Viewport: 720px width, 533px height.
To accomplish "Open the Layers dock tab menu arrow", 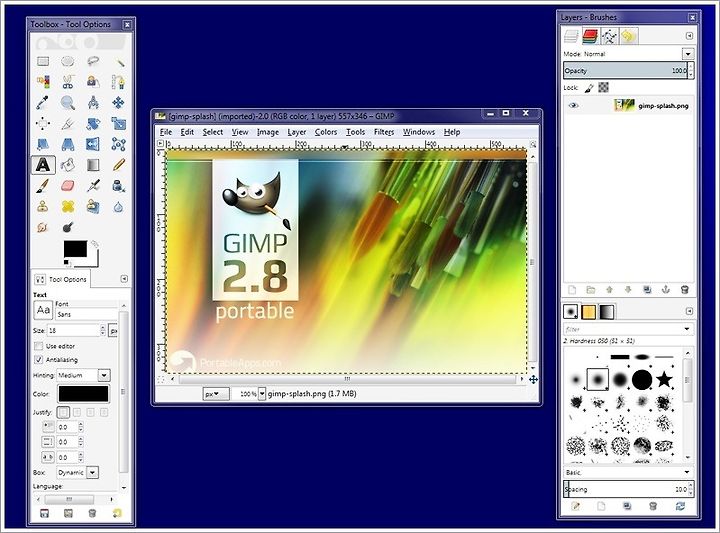I will [689, 36].
